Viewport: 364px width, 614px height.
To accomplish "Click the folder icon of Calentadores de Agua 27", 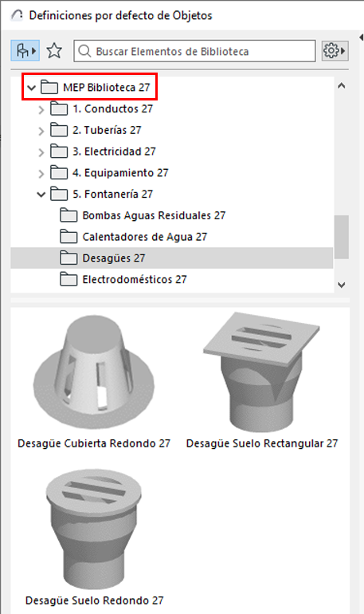I will 68,237.
